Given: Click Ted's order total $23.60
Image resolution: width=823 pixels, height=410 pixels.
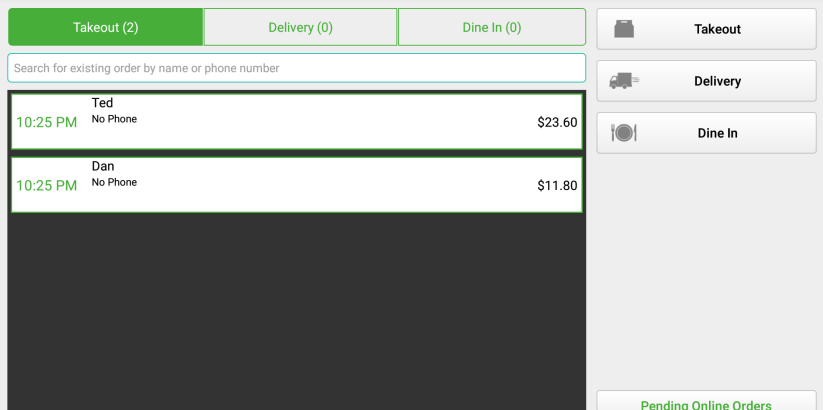Looking at the screenshot, I should coord(557,123).
